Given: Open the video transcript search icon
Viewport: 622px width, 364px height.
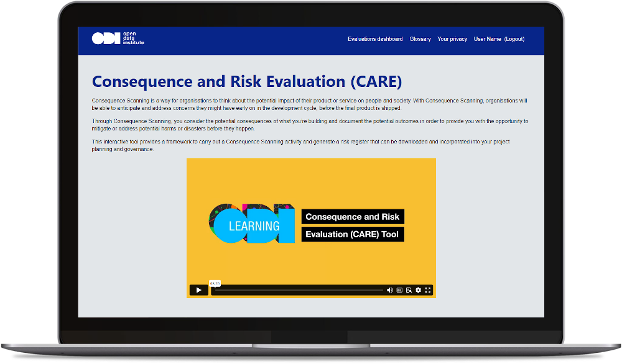Looking at the screenshot, I should [409, 290].
